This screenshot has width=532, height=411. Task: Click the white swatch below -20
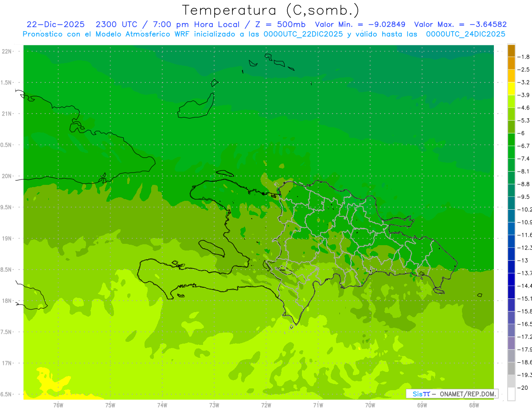pos(511,394)
